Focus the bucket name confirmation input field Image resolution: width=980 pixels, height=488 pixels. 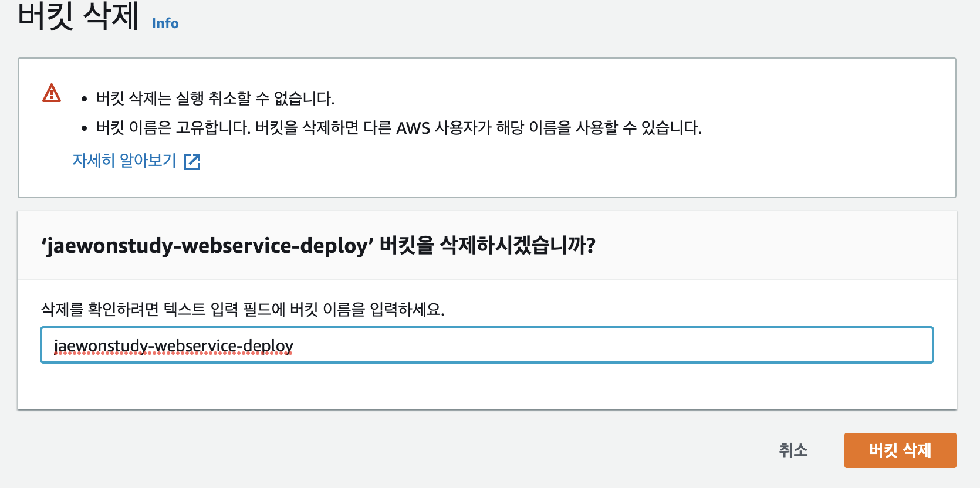487,345
